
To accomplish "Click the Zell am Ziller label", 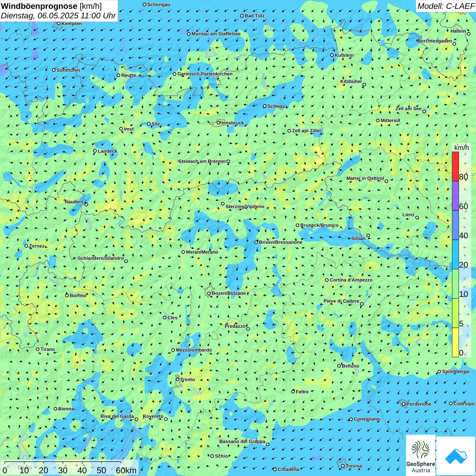I will click(307, 131).
